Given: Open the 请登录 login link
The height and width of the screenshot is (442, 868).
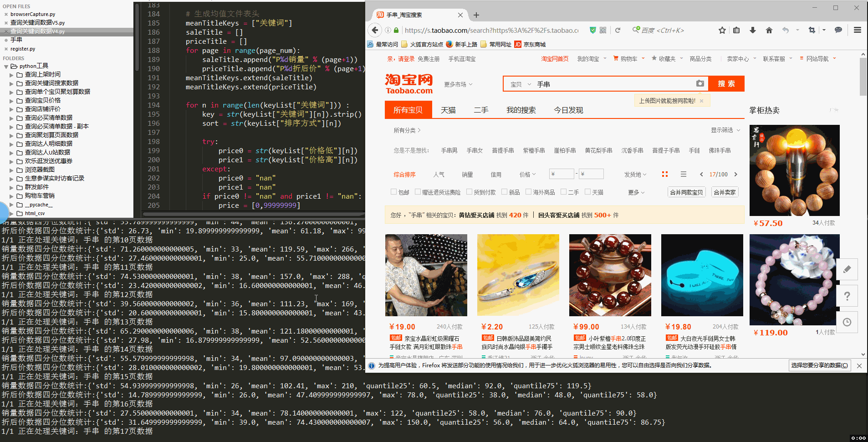Looking at the screenshot, I should pos(406,59).
